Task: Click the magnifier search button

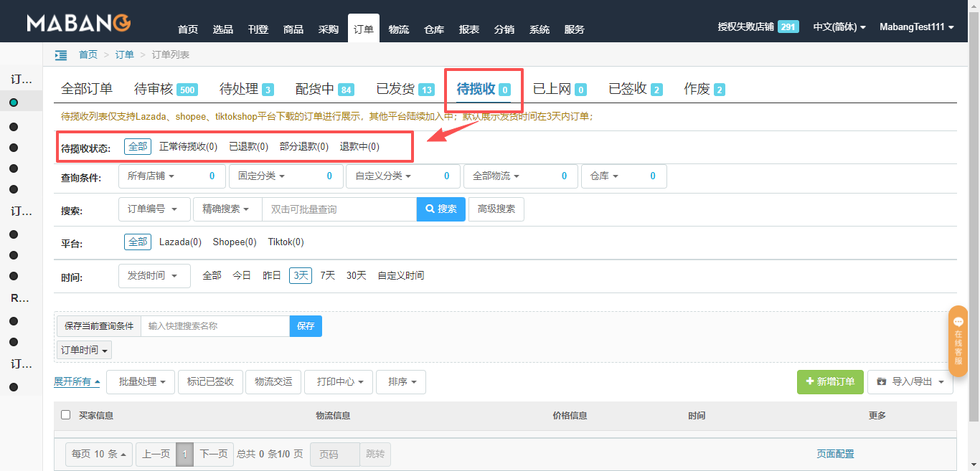Action: click(440, 209)
